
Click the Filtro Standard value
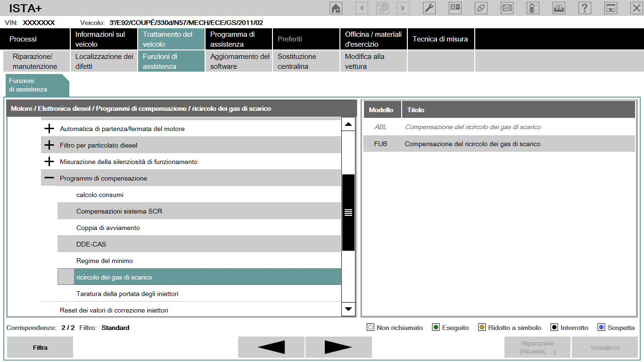(116, 328)
